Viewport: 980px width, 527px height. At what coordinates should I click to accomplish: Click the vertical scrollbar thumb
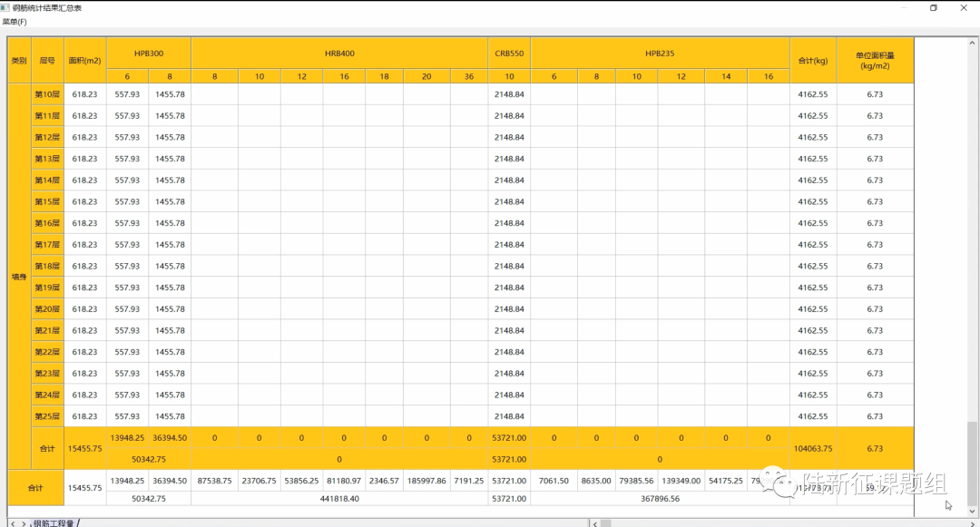pyautogui.click(x=972, y=462)
